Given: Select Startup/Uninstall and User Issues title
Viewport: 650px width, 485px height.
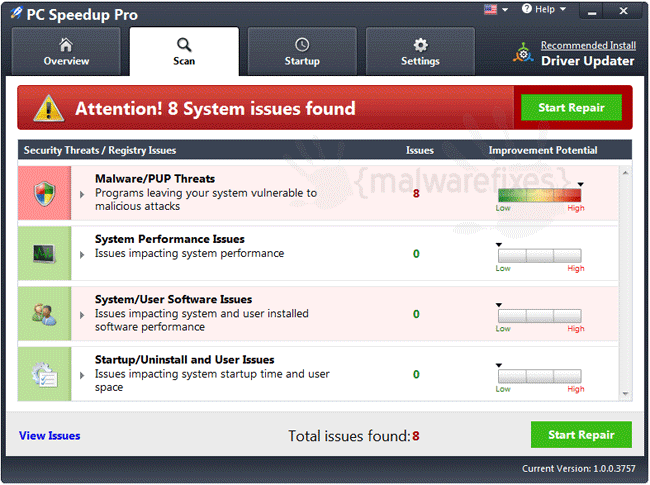Looking at the screenshot, I should pyautogui.click(x=184, y=359).
